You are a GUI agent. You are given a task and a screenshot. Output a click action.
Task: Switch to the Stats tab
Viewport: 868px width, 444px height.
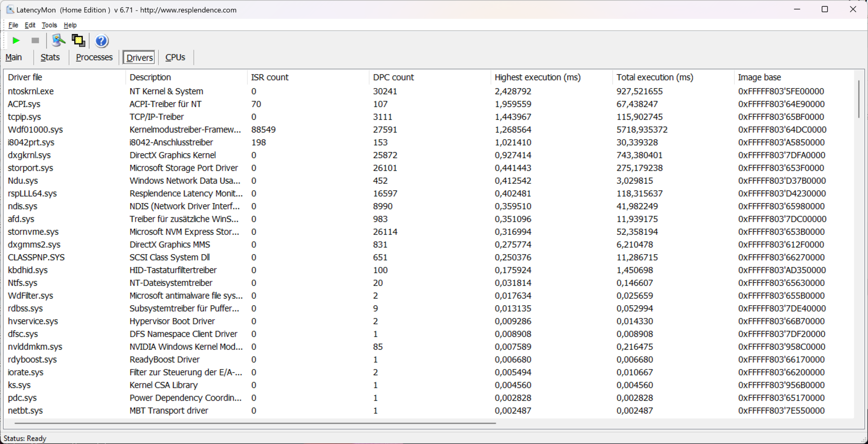50,57
